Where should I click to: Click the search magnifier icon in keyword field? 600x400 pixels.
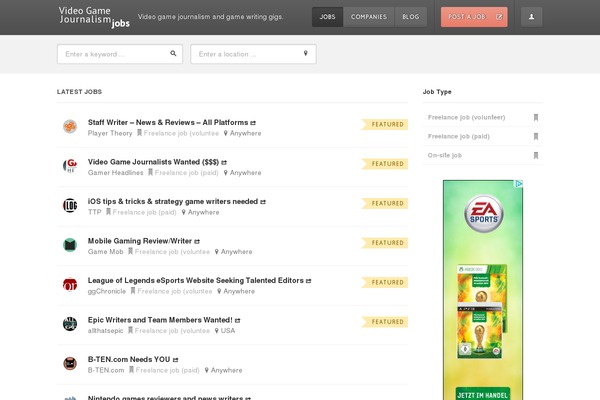click(x=173, y=54)
